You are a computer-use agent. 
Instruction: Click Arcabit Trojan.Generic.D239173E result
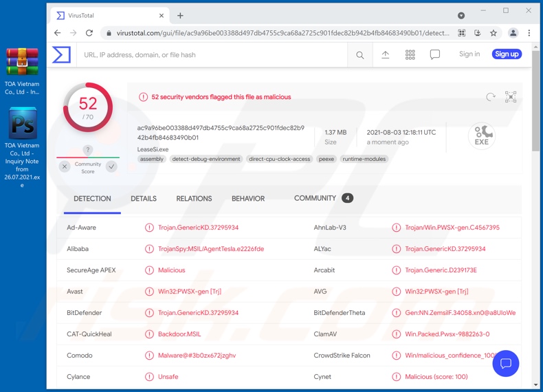point(441,270)
